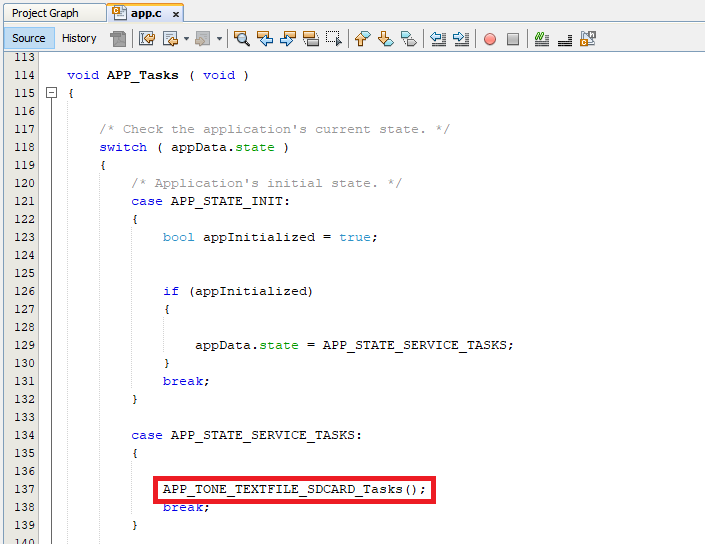Image resolution: width=705 pixels, height=544 pixels.
Task: Open the Back navigation history dropdown arrow
Action: click(186, 39)
